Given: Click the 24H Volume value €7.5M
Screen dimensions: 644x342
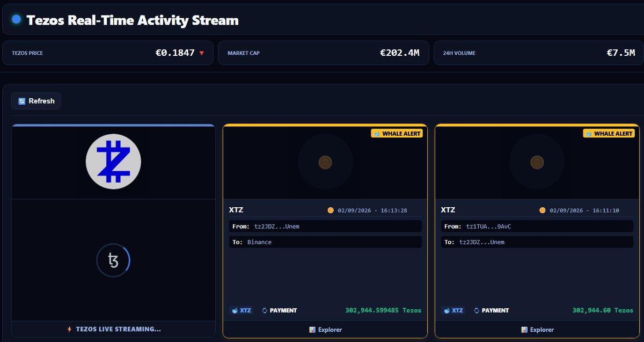Looking at the screenshot, I should coord(621,53).
